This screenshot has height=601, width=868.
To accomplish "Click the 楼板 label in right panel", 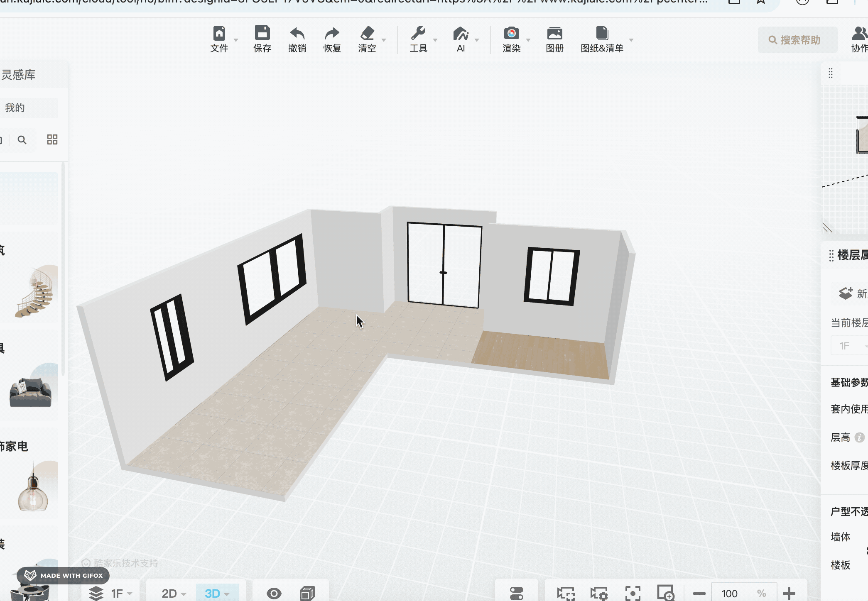I will [841, 565].
